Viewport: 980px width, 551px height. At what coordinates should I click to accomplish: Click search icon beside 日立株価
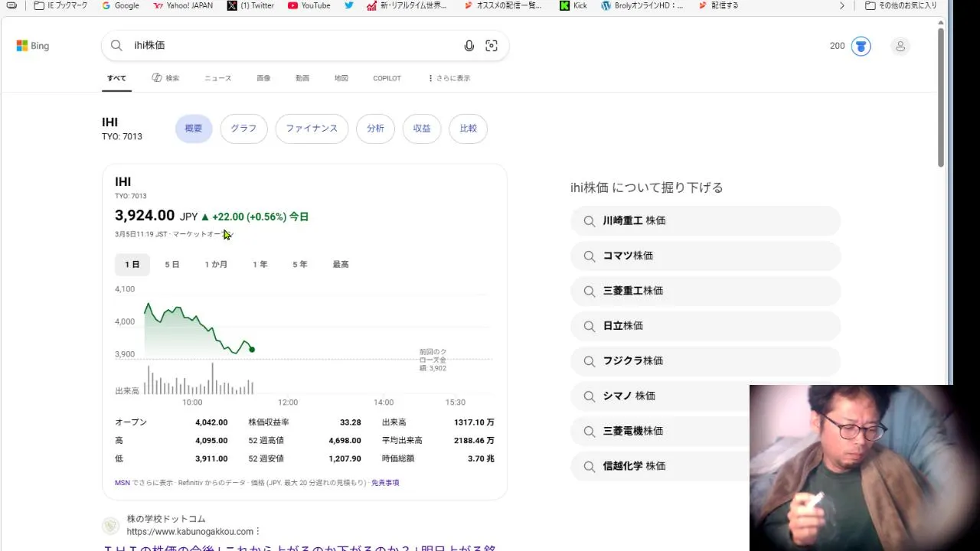pos(590,326)
